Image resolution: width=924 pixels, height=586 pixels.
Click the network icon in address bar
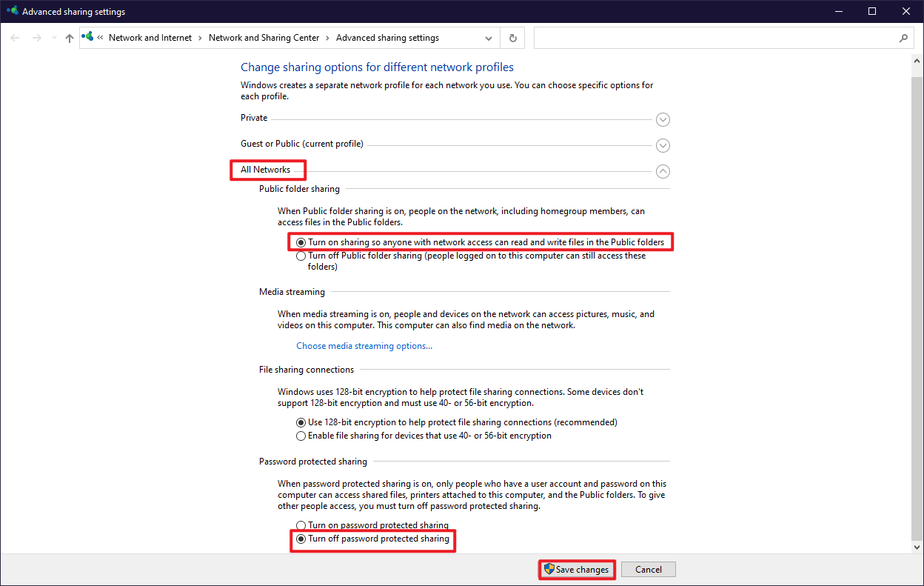pos(88,37)
